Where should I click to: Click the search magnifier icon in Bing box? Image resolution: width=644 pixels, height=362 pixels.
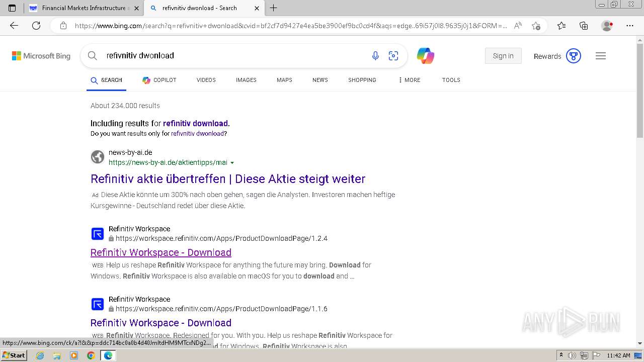[92, 56]
